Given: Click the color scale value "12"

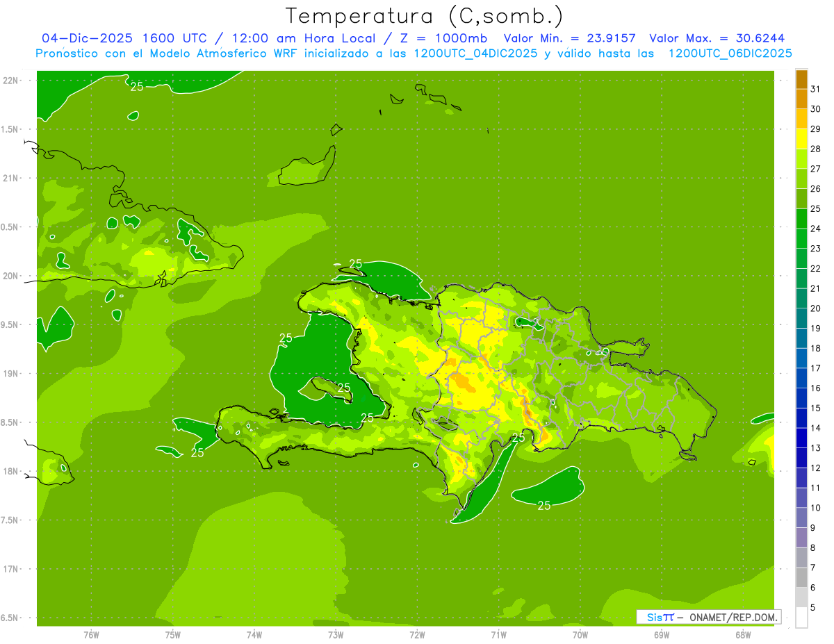Looking at the screenshot, I should [816, 468].
